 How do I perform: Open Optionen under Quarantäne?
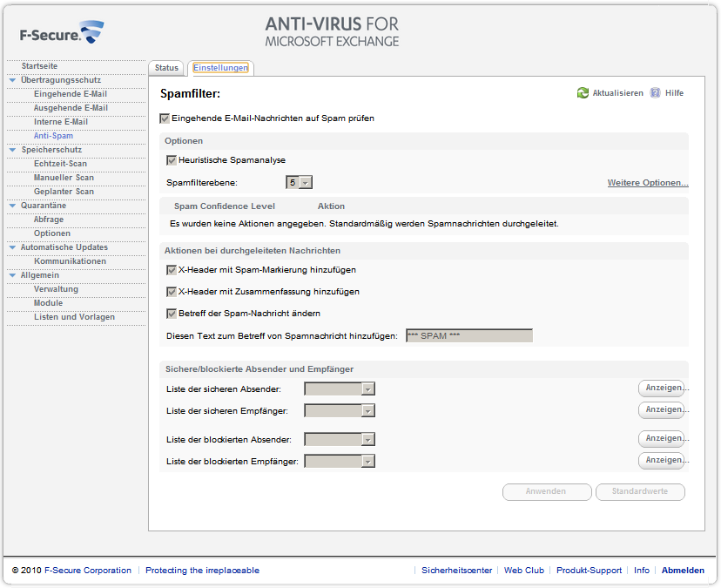[52, 233]
